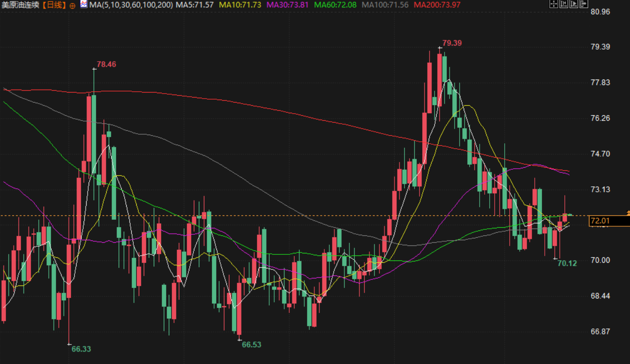The width and height of the screenshot is (630, 364).
Task: Click the 70.00 price axis value
Action: tap(600, 260)
